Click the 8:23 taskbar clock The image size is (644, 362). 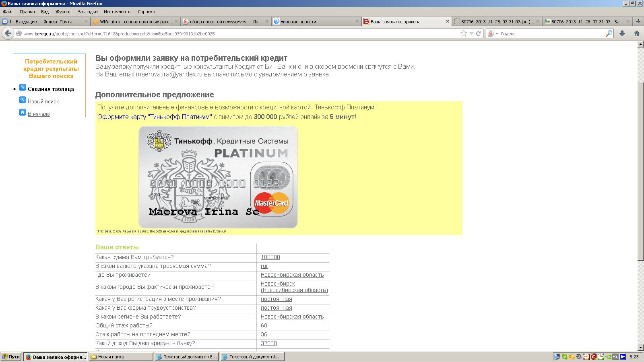634,357
